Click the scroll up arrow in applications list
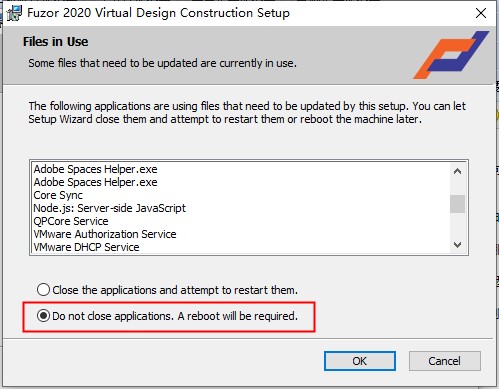The height and width of the screenshot is (389, 499). (x=457, y=171)
